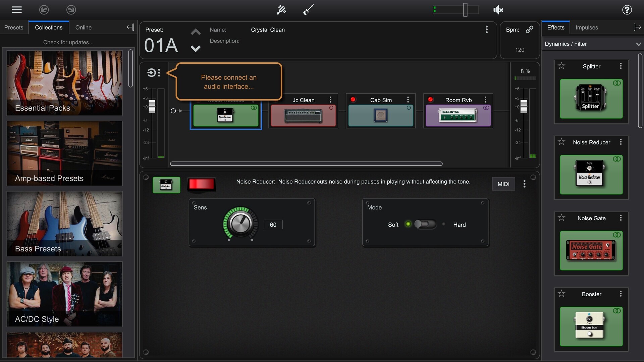The height and width of the screenshot is (362, 644).
Task: Toggle the muted speaker icon
Action: [498, 10]
